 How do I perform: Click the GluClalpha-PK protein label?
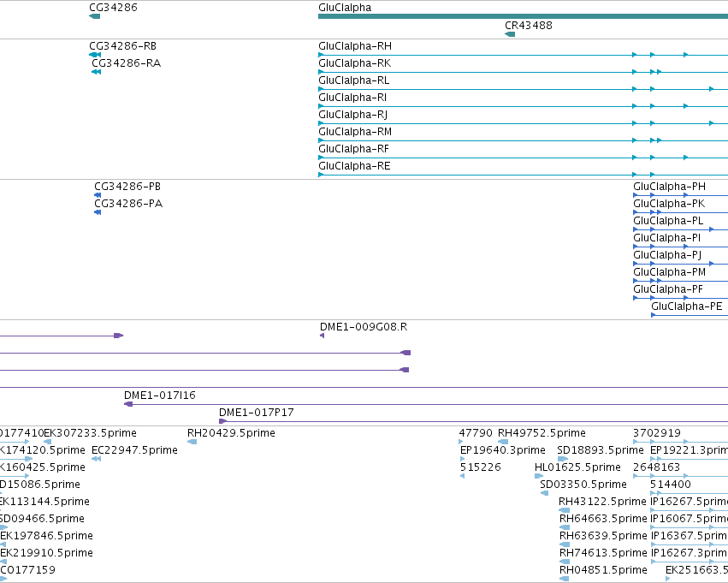[669, 204]
